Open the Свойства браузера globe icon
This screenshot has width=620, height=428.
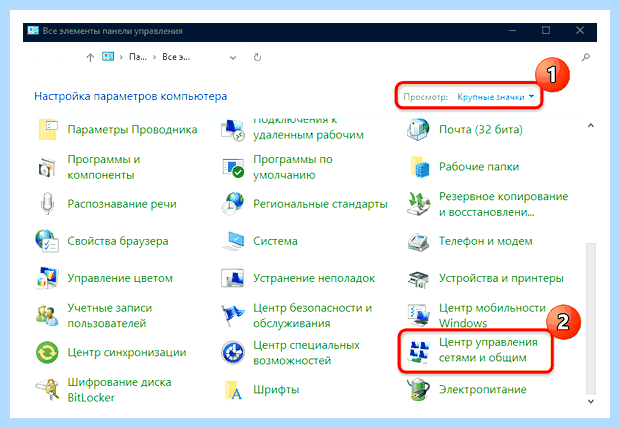tap(47, 241)
